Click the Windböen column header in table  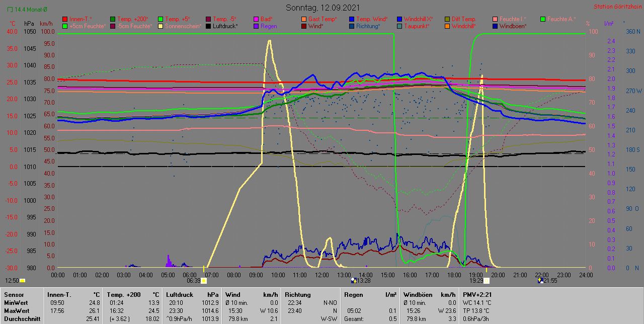[418, 294]
